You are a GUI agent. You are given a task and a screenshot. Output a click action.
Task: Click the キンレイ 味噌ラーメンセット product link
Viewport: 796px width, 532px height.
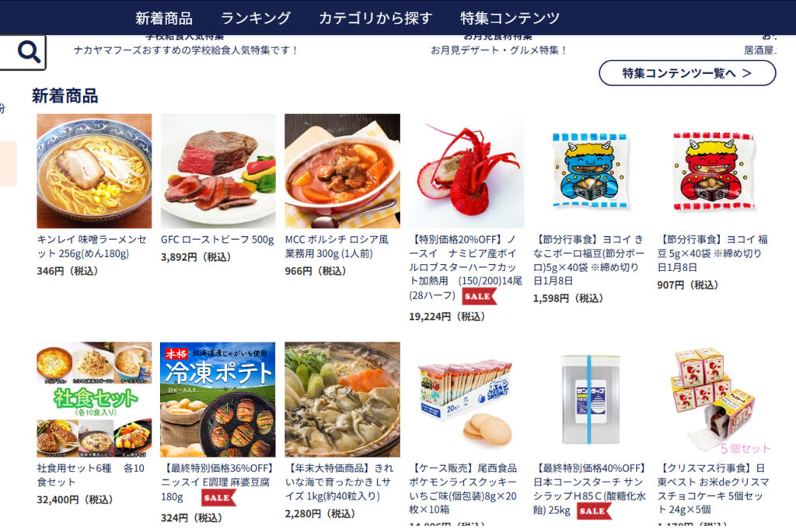coord(92,246)
